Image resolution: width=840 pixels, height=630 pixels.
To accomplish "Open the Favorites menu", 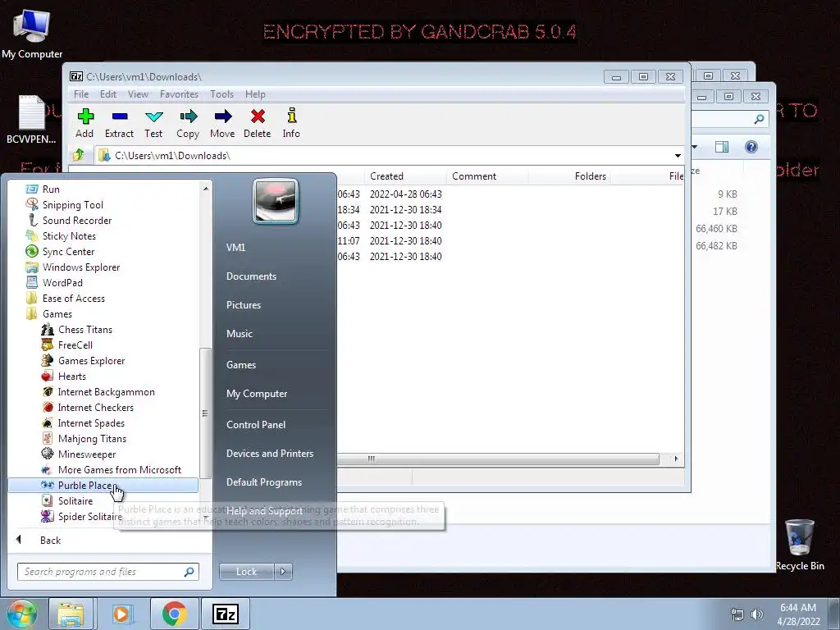I will [x=179, y=94].
